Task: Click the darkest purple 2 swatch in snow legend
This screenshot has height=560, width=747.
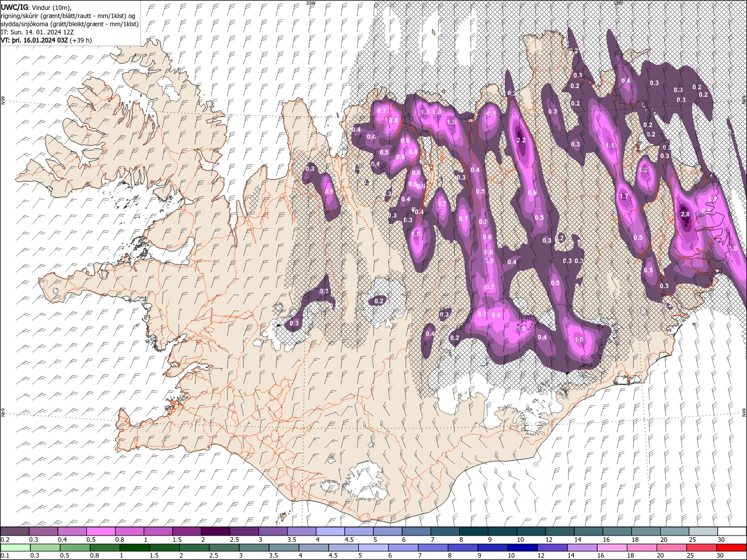Action: tap(215, 531)
